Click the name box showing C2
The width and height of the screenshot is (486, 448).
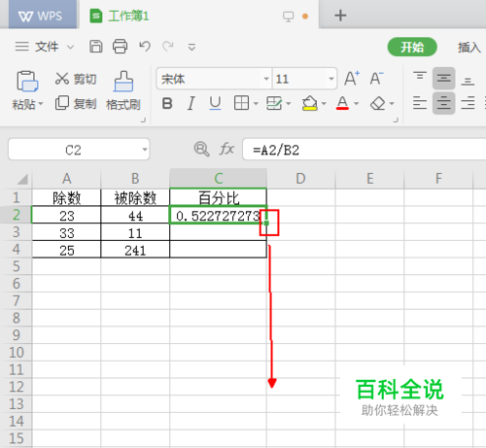(79, 150)
